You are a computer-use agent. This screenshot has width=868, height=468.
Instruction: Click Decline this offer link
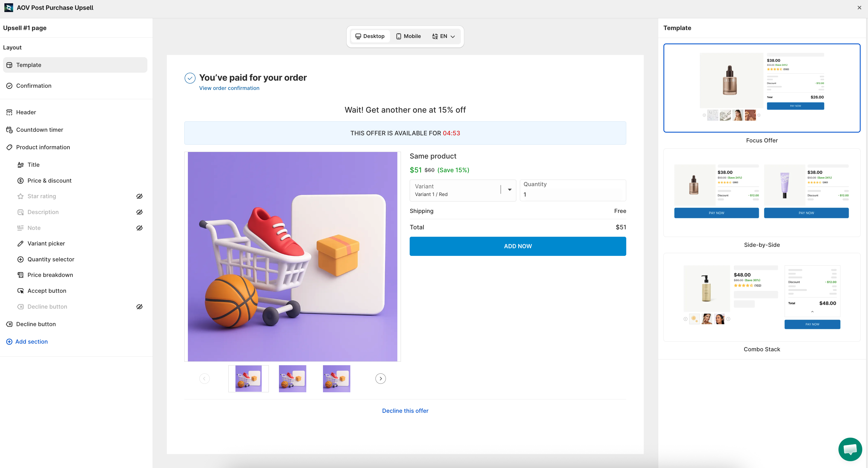click(405, 411)
